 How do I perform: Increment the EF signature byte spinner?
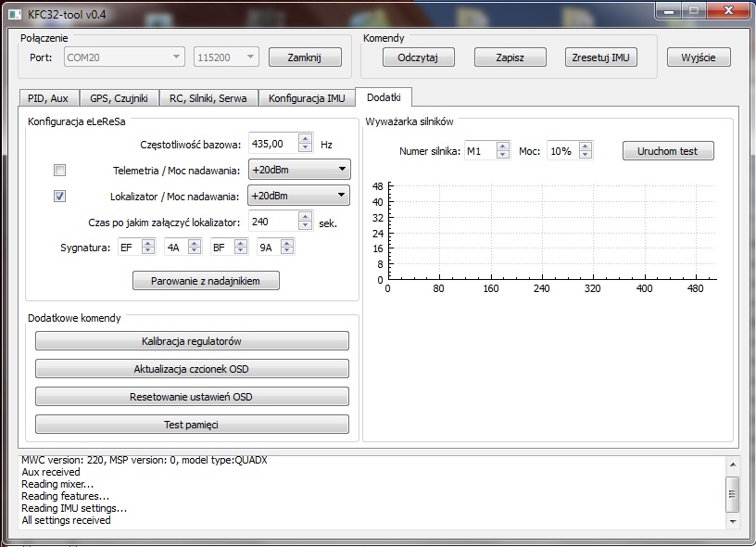(x=150, y=244)
